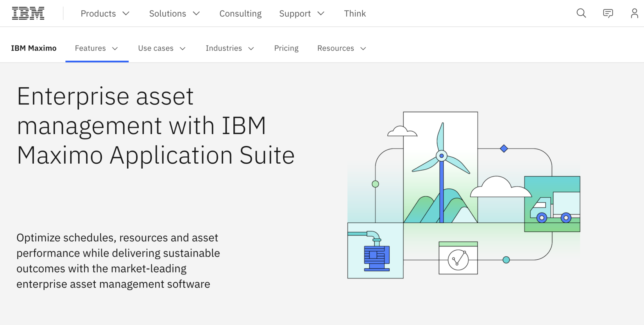
Task: Open the search icon
Action: point(581,13)
